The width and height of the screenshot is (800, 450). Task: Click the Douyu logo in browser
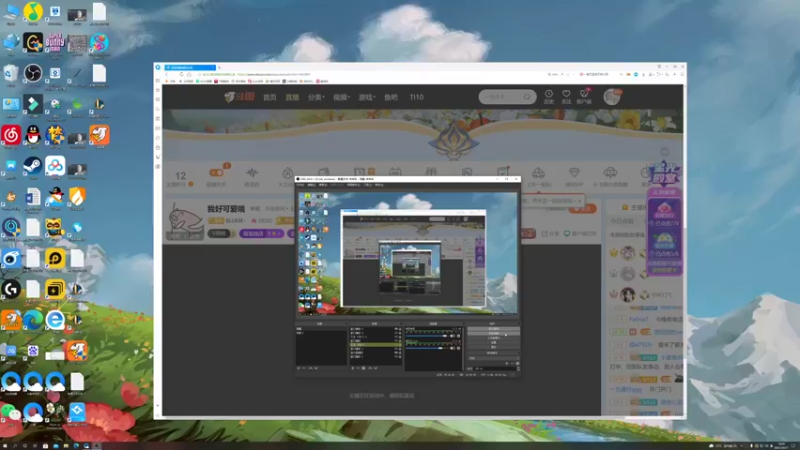pyautogui.click(x=239, y=96)
